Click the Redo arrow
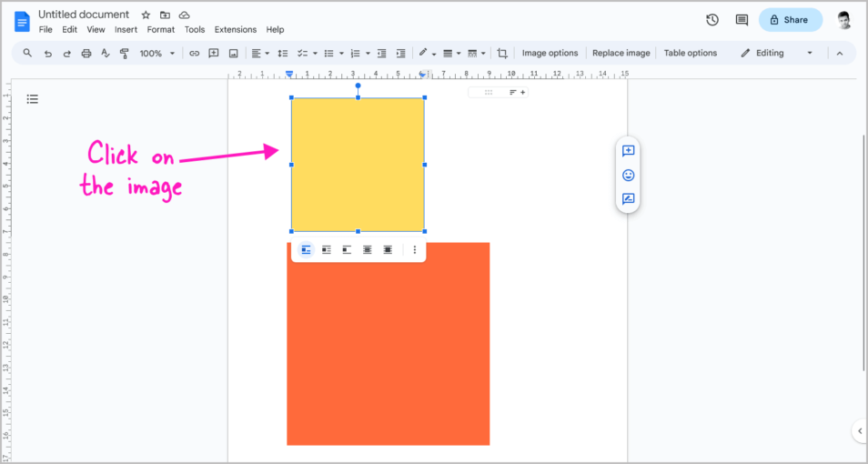The image size is (868, 464). pyautogui.click(x=67, y=54)
